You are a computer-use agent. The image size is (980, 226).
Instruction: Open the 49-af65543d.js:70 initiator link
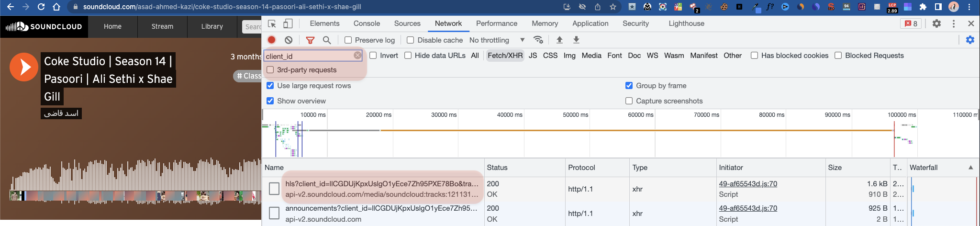coord(747,184)
